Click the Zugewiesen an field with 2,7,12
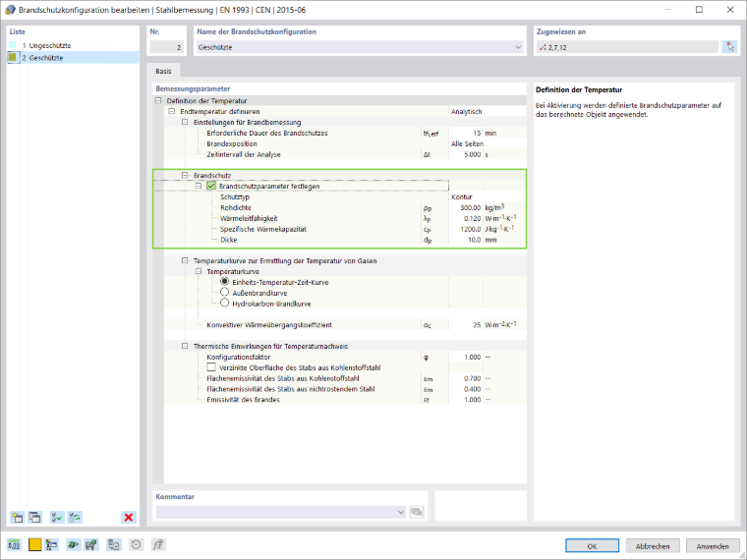This screenshot has width=747, height=560. pos(627,47)
